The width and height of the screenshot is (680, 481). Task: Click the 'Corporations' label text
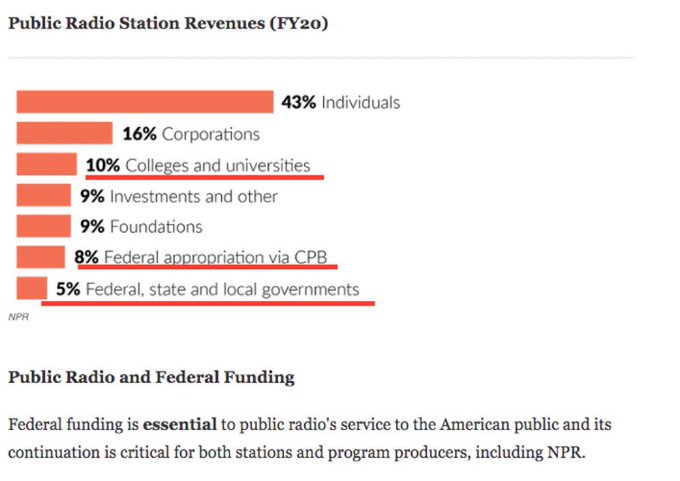point(211,134)
